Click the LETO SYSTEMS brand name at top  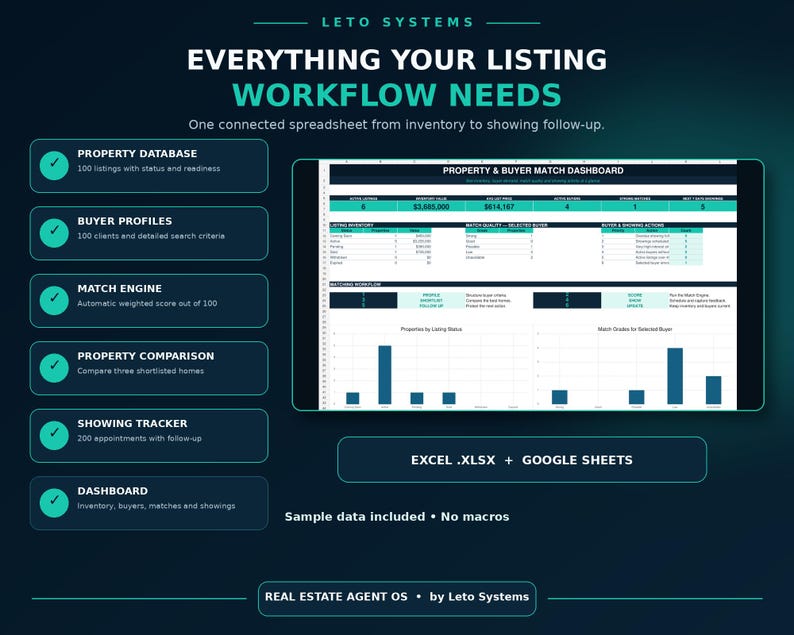tap(397, 22)
